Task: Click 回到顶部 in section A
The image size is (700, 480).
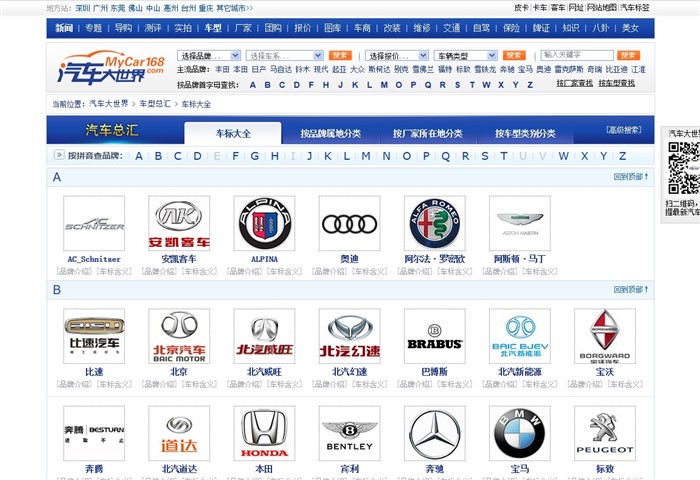Action: coord(630,177)
